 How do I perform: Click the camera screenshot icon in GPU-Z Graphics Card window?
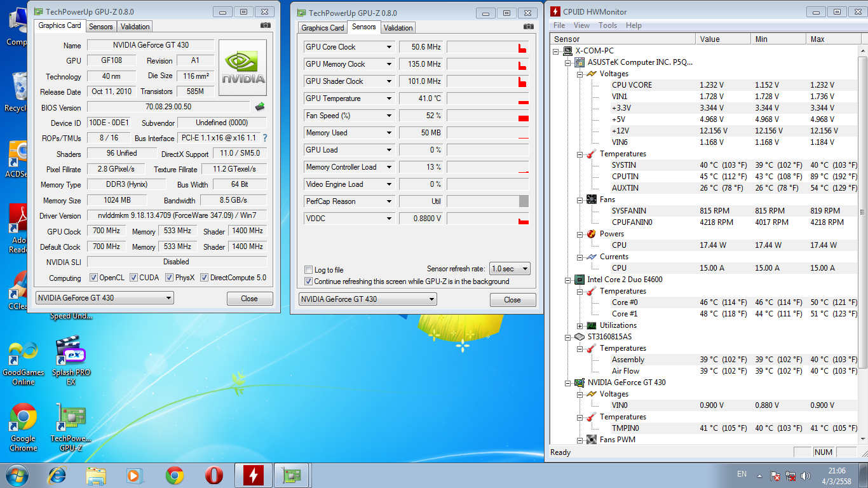pyautogui.click(x=266, y=25)
